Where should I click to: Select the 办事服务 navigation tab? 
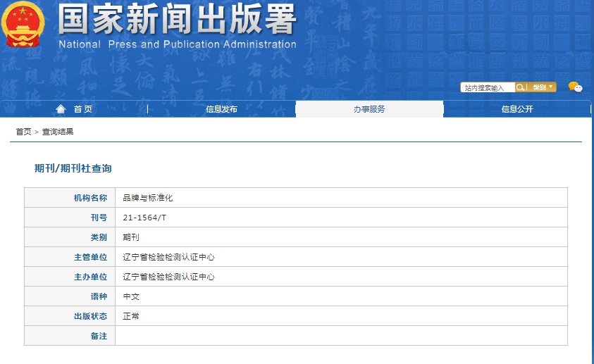(369, 109)
